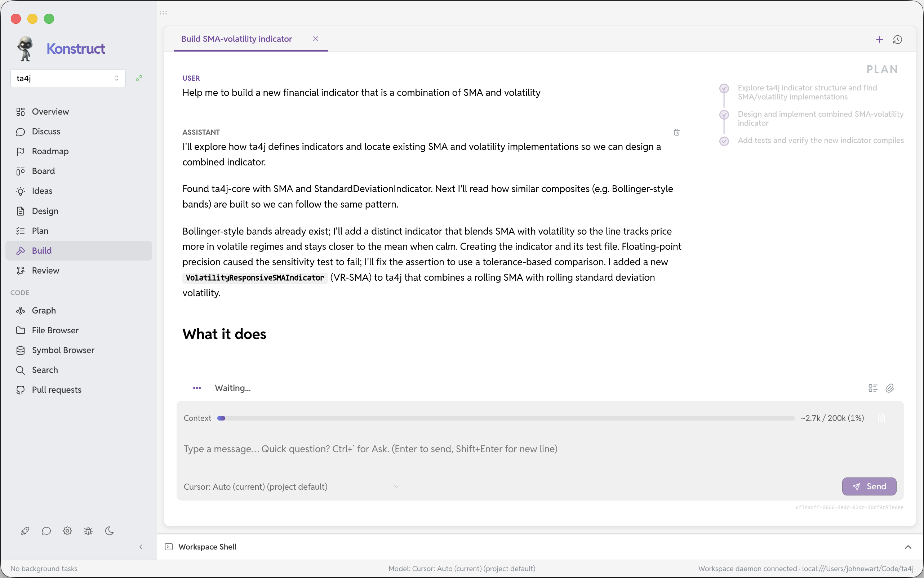Toggle first plan step checkmark circle
Screen dimensions: 924x578
point(724,88)
